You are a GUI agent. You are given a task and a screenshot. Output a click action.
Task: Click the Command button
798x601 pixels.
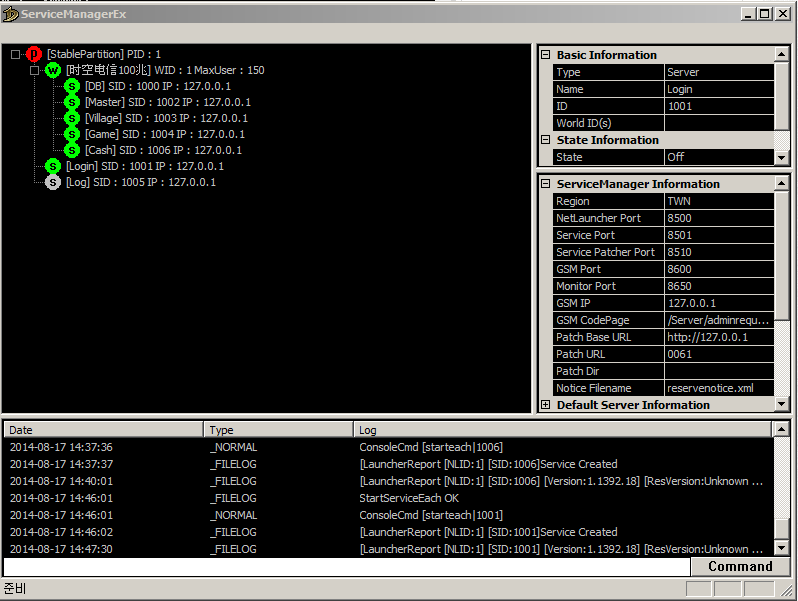coord(740,566)
